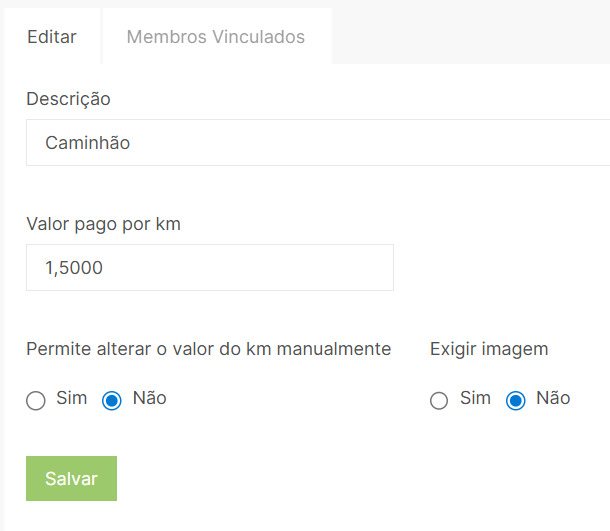
Task: Click Sim label text for km alteration
Action: tap(72, 398)
